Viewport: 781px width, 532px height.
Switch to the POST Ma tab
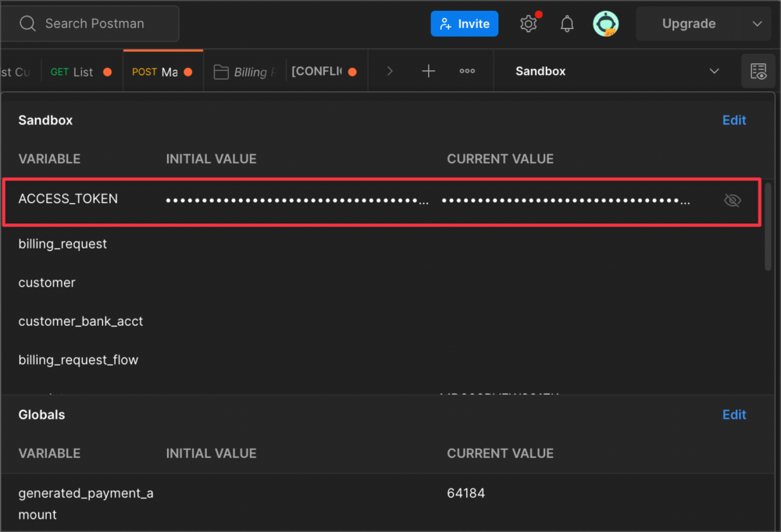click(163, 72)
